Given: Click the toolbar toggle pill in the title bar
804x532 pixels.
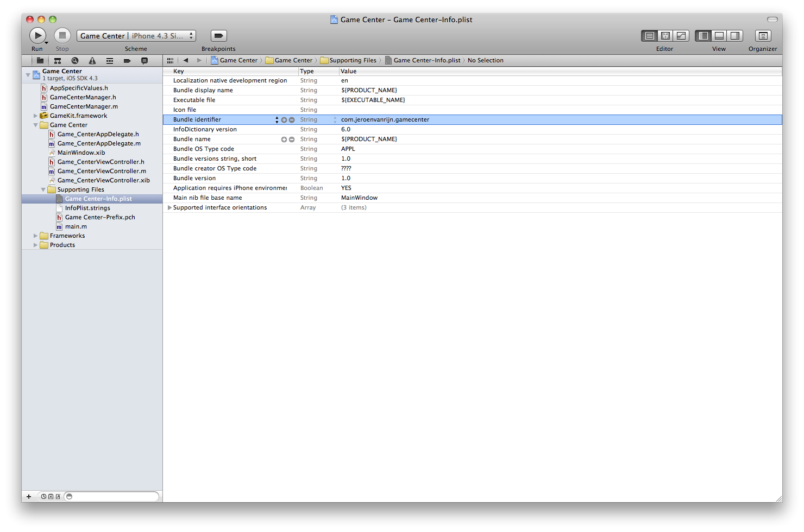Looking at the screenshot, I should point(772,20).
